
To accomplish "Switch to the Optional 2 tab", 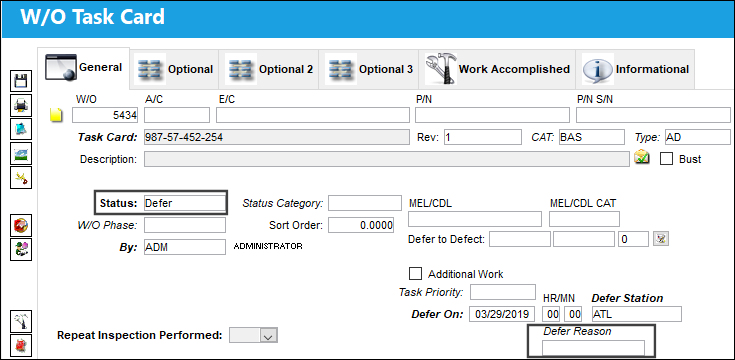I will (270, 69).
